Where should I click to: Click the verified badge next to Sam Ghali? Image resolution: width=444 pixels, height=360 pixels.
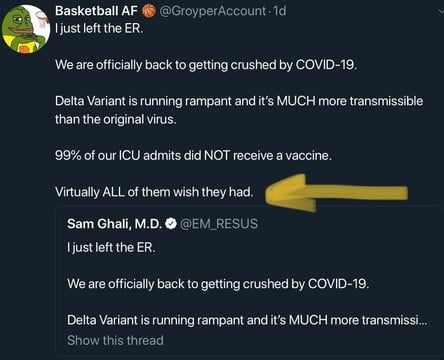click(x=171, y=224)
